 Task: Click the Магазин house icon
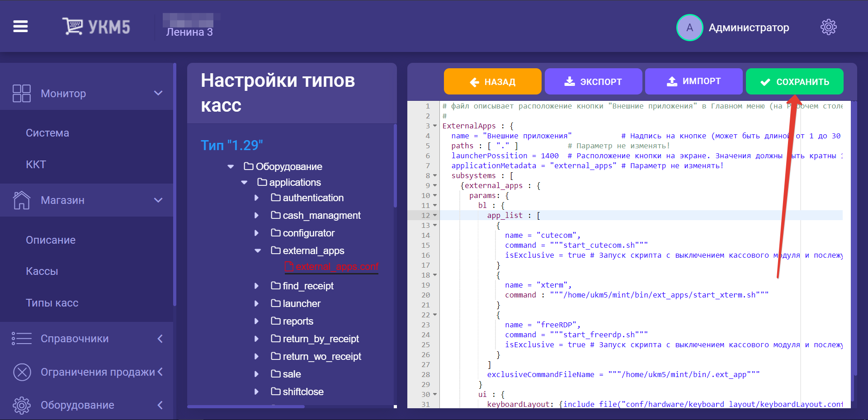(22, 200)
